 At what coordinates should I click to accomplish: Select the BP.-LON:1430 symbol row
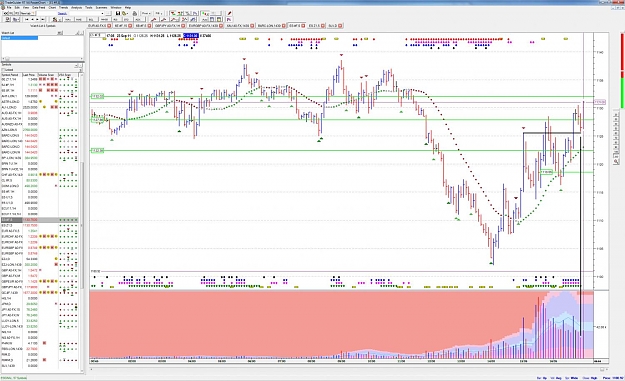pyautogui.click(x=39, y=158)
